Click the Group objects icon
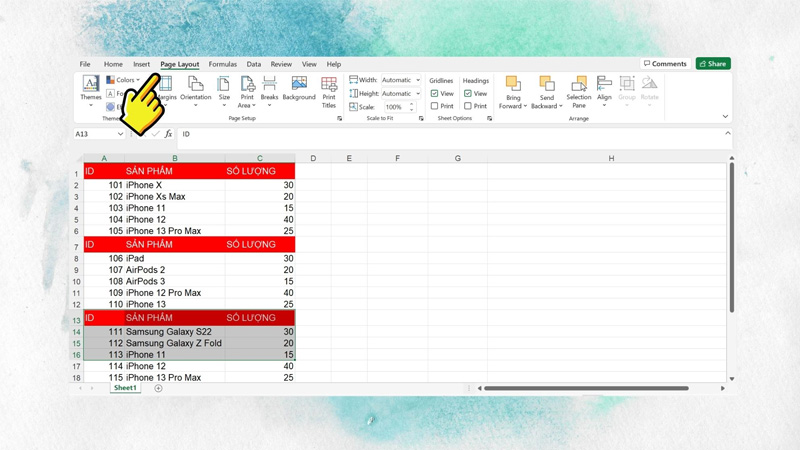Screen dimensions: 800x450 [627, 83]
